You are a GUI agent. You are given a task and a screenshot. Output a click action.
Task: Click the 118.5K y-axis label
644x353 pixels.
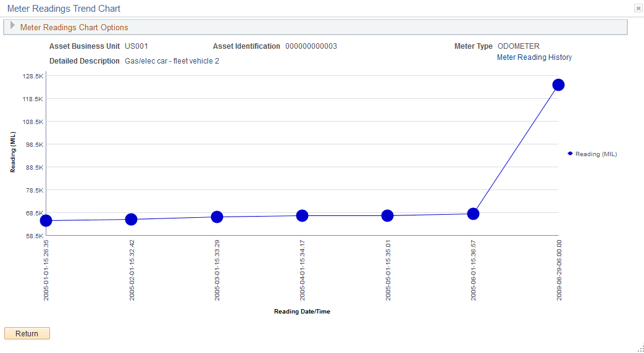point(33,99)
